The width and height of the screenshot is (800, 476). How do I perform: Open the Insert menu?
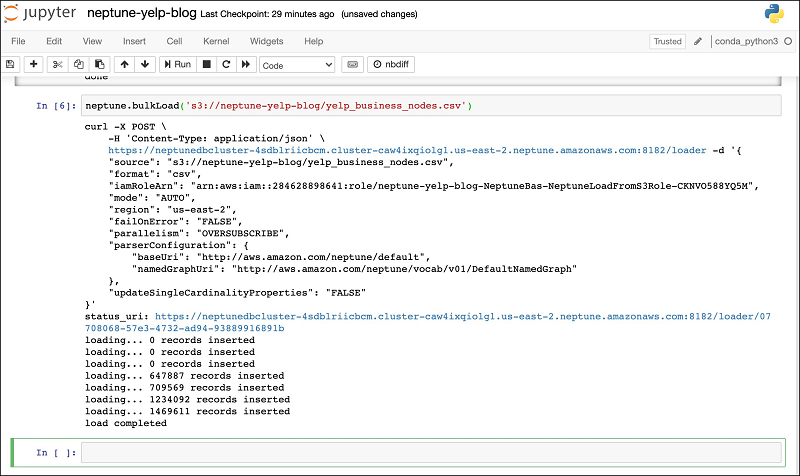pyautogui.click(x=134, y=41)
